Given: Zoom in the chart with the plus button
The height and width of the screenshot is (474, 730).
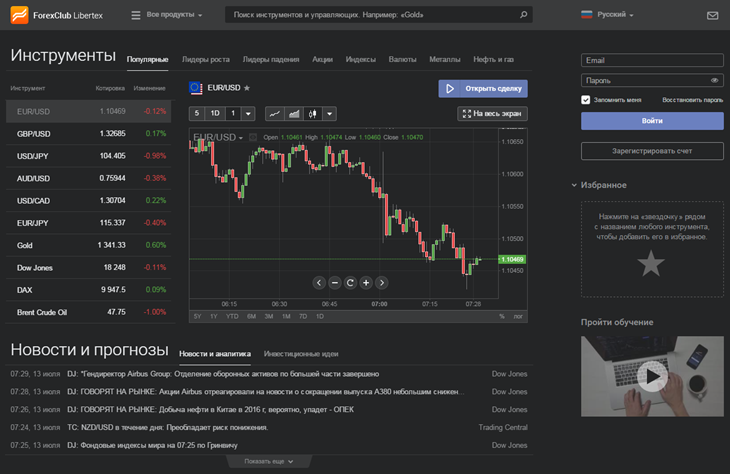Looking at the screenshot, I should [x=366, y=282].
